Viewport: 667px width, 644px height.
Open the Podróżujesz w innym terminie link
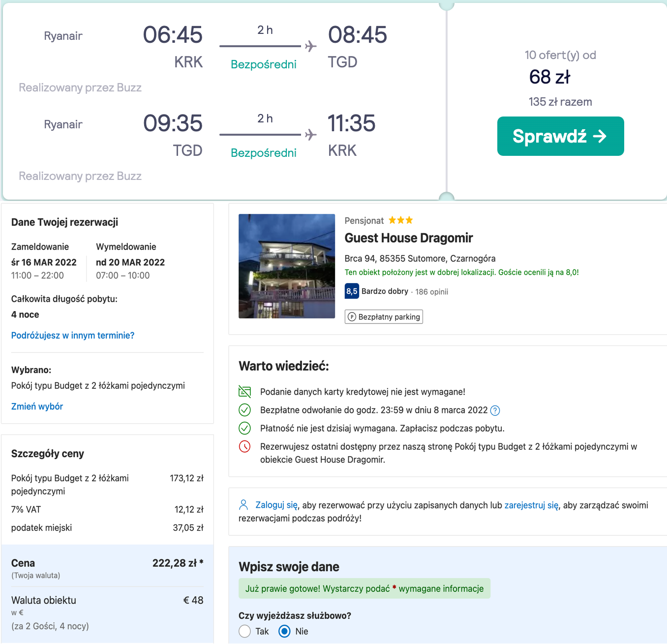click(73, 335)
